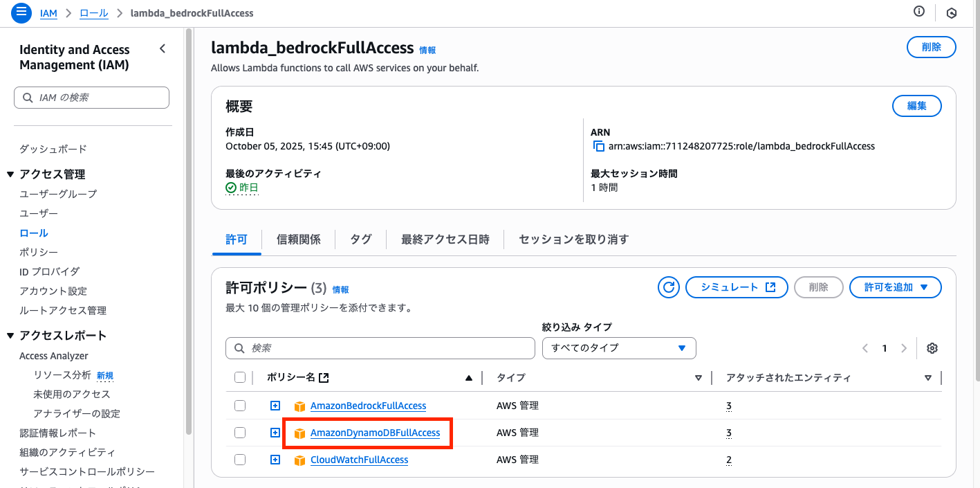Open ポリシー in the sidebar
The width and height of the screenshot is (980, 488).
pyautogui.click(x=39, y=252)
